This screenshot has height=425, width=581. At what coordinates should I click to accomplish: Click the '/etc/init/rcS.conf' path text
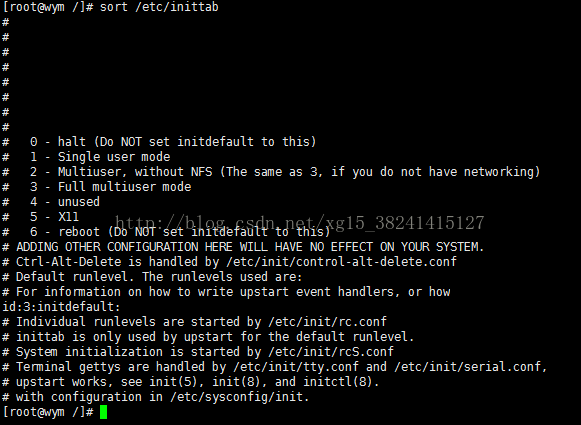pos(331,352)
